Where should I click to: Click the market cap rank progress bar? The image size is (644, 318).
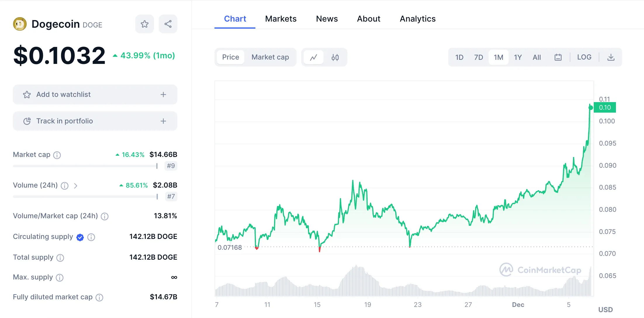click(85, 166)
